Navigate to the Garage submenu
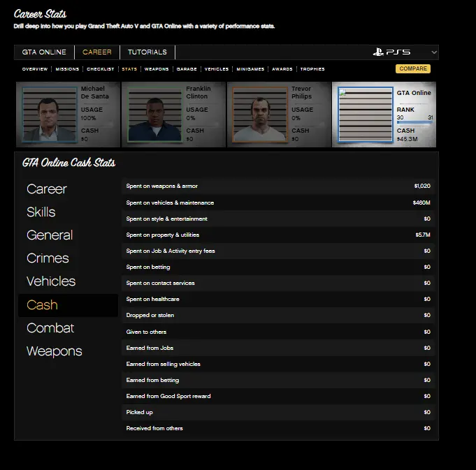This screenshot has height=470, width=476. (186, 69)
